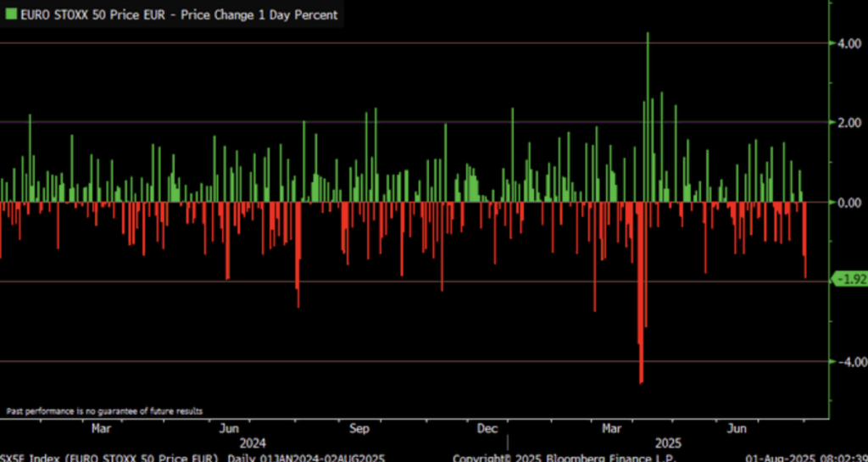This screenshot has height=462, width=868.
Task: Click the Sep x-axis month label
Action: [x=359, y=428]
